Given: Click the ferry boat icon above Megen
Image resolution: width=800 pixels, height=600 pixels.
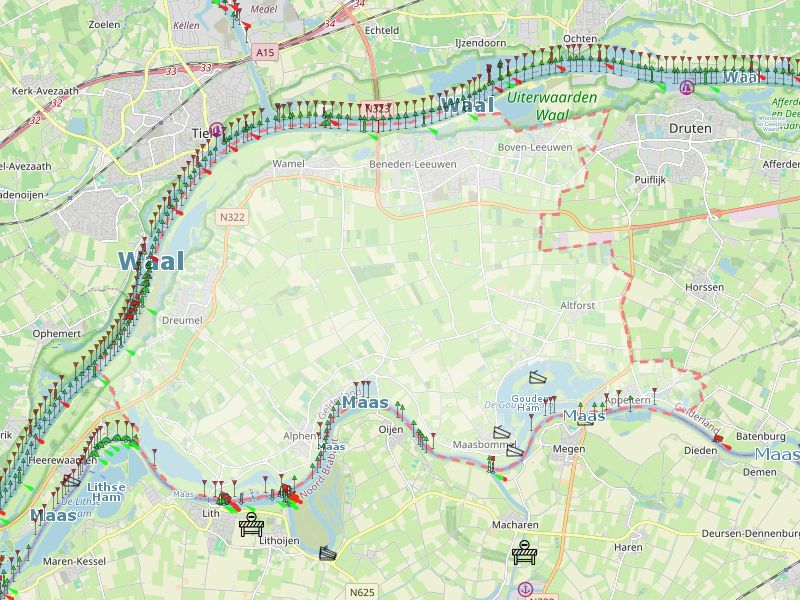Looking at the screenshot, I should 585,421.
